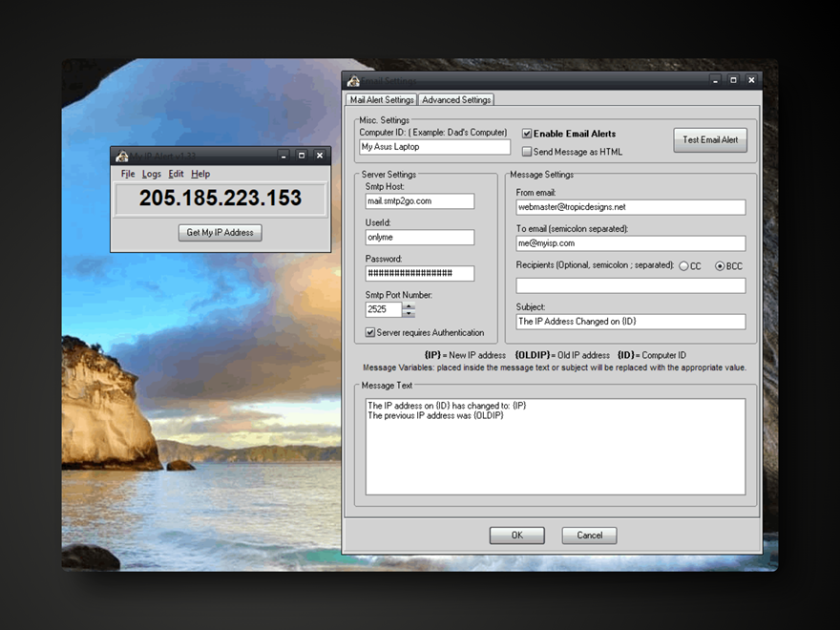The height and width of the screenshot is (630, 840).
Task: Click inside the Message Text area
Action: (555, 447)
